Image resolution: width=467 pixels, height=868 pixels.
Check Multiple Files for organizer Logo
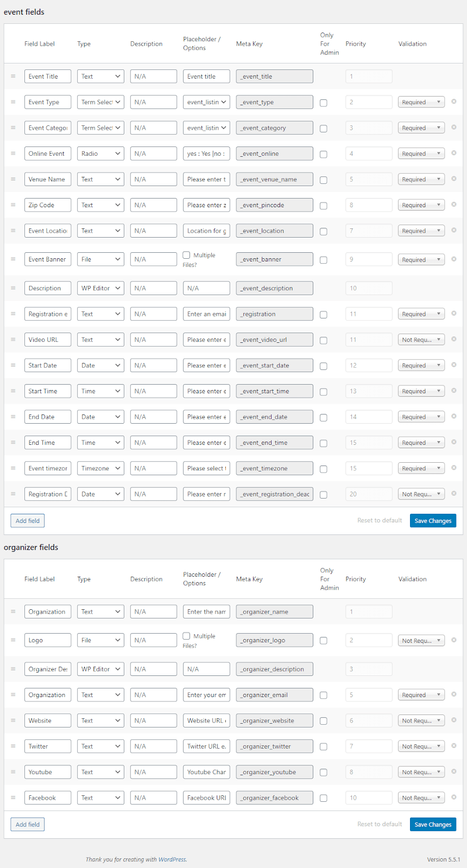click(x=186, y=636)
